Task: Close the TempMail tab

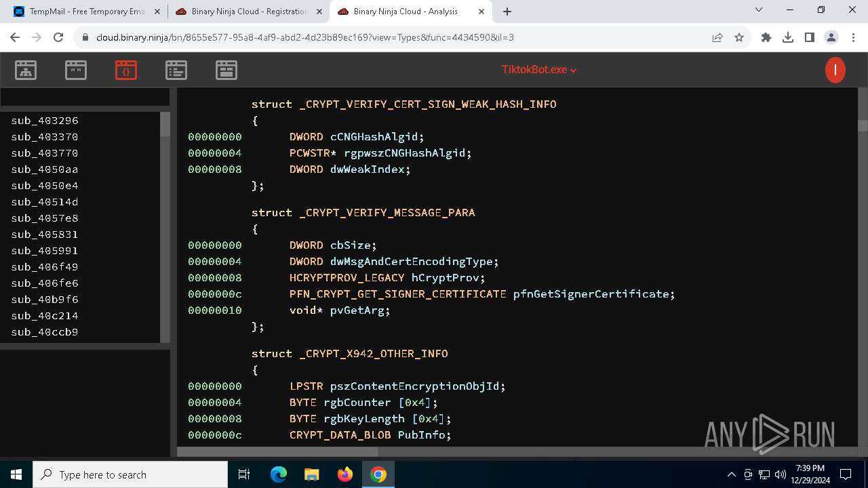Action: coord(156,12)
